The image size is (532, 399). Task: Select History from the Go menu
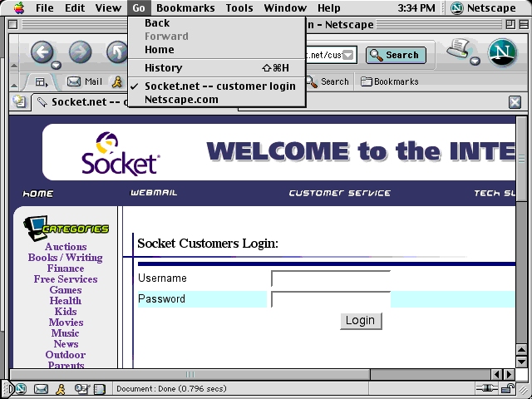click(163, 67)
